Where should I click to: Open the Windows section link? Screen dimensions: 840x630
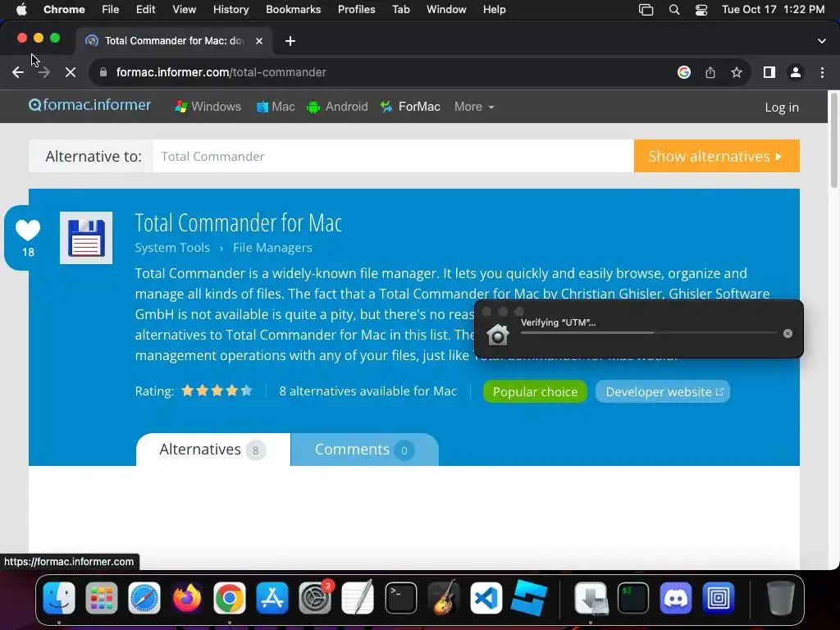[x=208, y=107]
